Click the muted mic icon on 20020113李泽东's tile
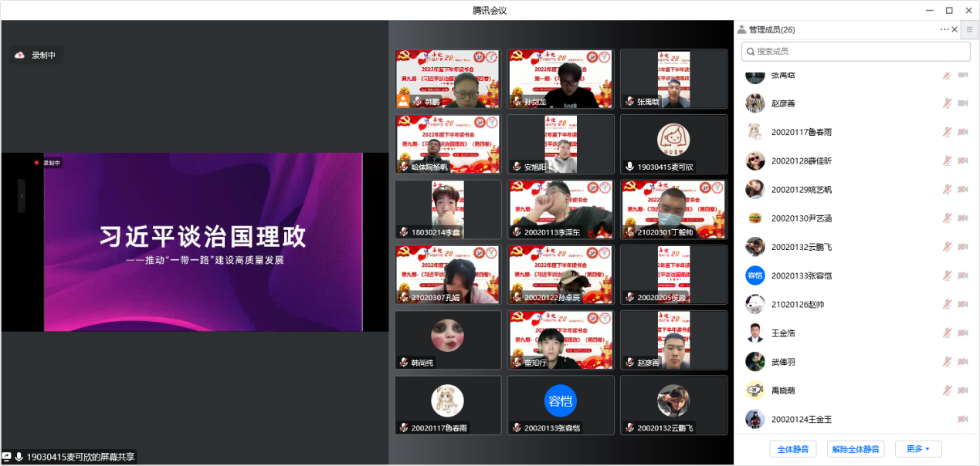The width and height of the screenshot is (980, 466). (x=517, y=232)
